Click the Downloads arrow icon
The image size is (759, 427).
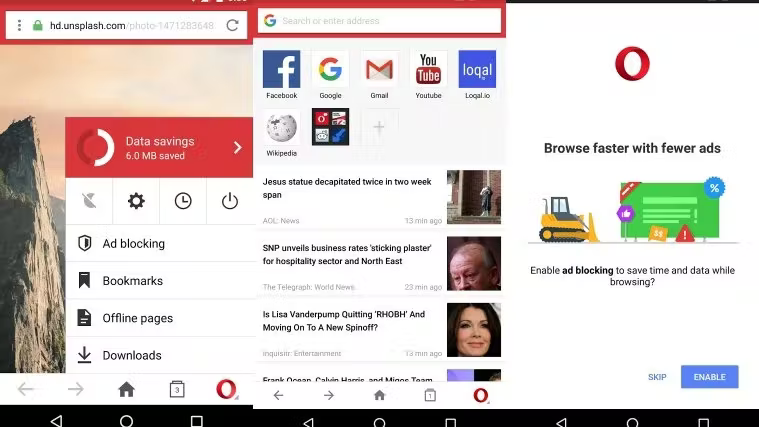tap(84, 355)
